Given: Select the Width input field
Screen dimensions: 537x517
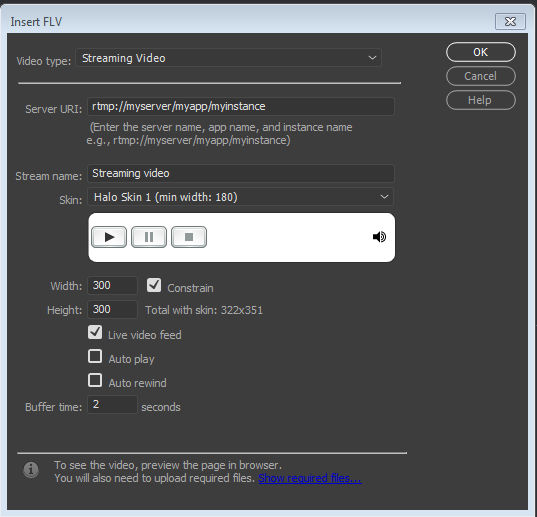Looking at the screenshot, I should 112,285.
